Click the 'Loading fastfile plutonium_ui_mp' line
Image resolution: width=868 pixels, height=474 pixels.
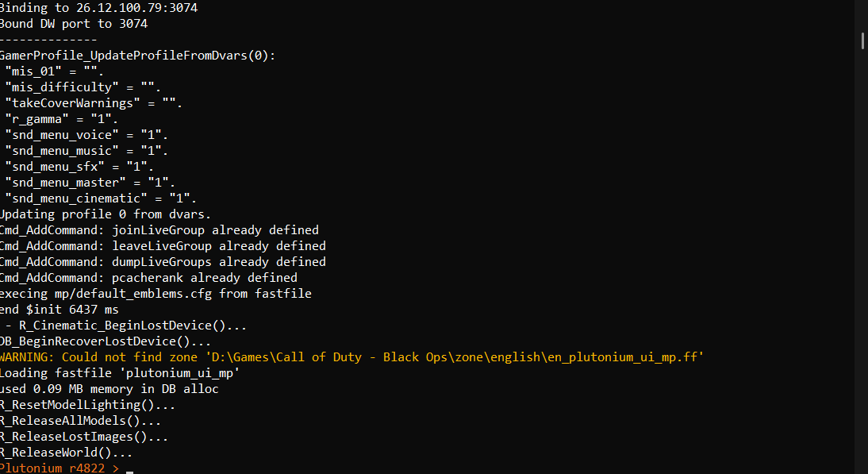(x=120, y=373)
